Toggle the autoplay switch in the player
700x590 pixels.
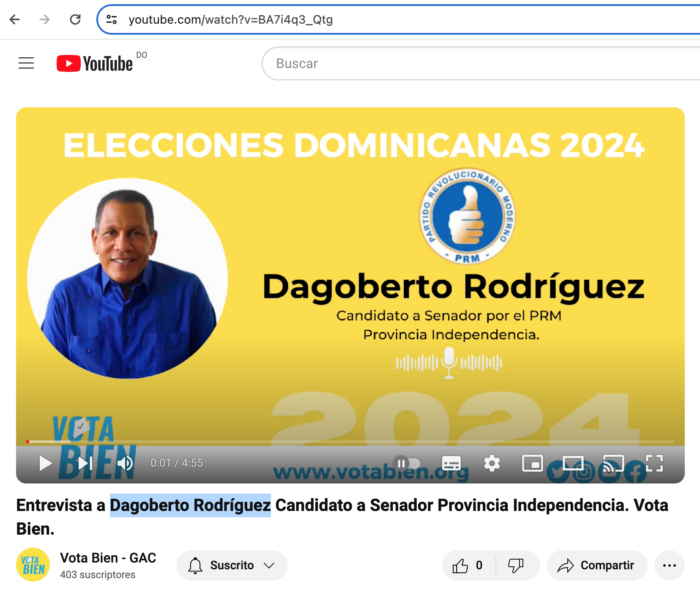(x=407, y=464)
